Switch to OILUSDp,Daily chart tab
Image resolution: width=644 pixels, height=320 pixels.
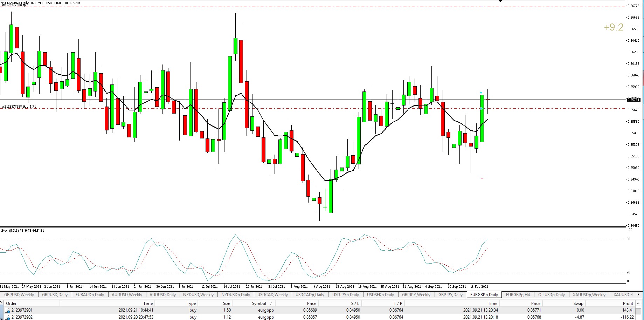tap(551, 295)
